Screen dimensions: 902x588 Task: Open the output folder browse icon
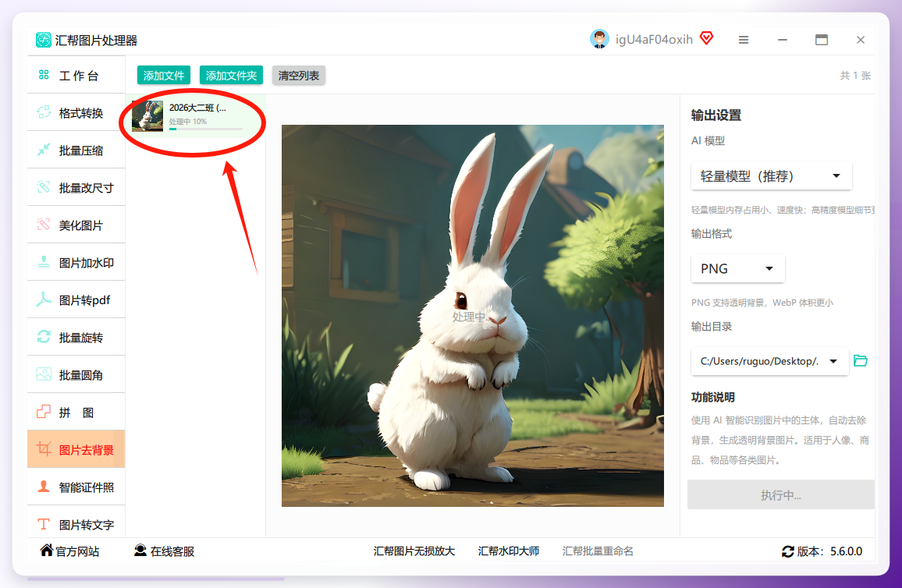click(x=860, y=361)
